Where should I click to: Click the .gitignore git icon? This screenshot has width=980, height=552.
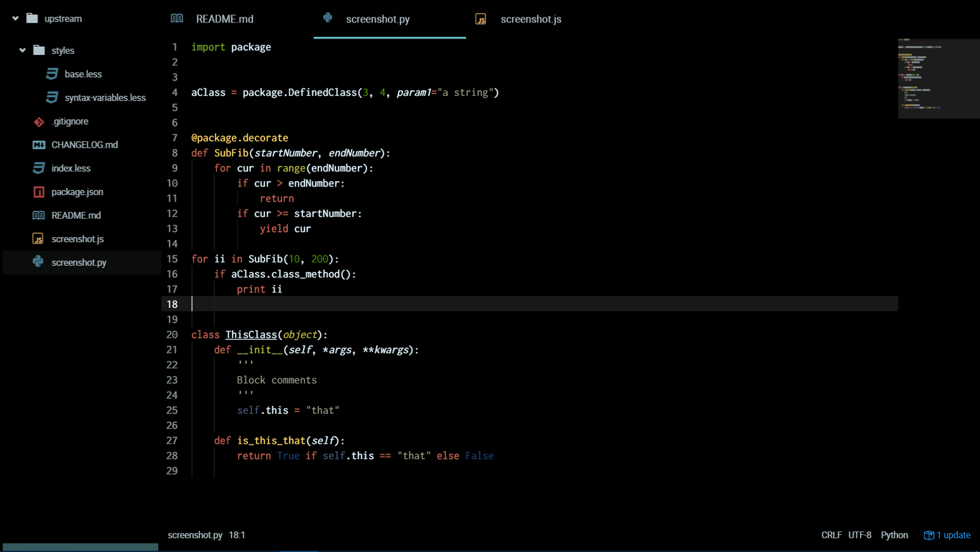click(39, 122)
